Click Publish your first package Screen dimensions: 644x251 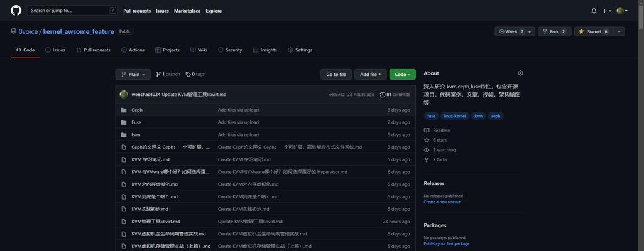[x=447, y=243]
